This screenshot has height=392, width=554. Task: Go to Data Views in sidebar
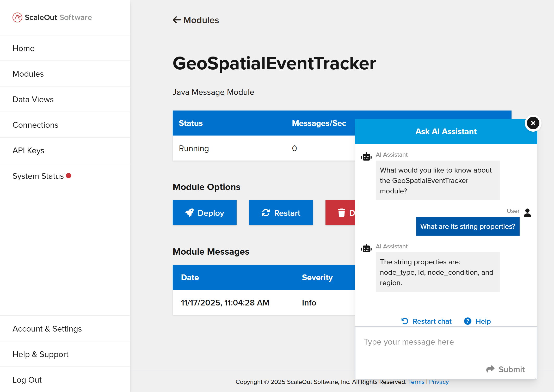point(33,99)
